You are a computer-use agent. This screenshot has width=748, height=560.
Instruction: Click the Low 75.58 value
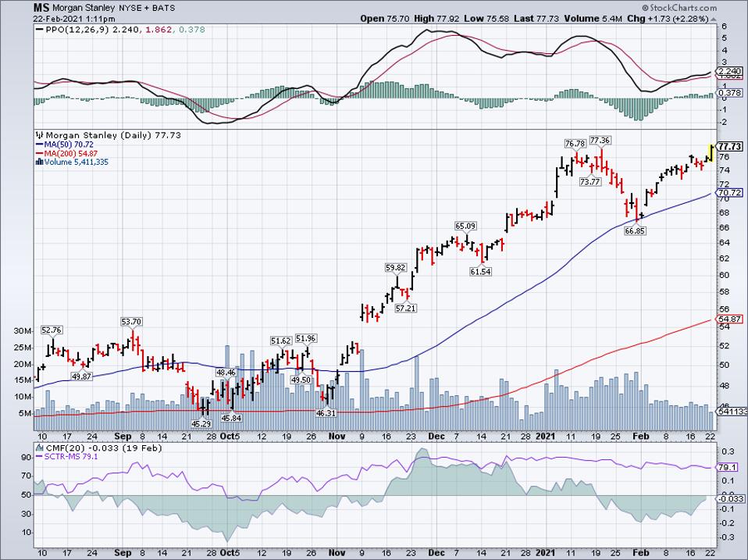point(486,19)
